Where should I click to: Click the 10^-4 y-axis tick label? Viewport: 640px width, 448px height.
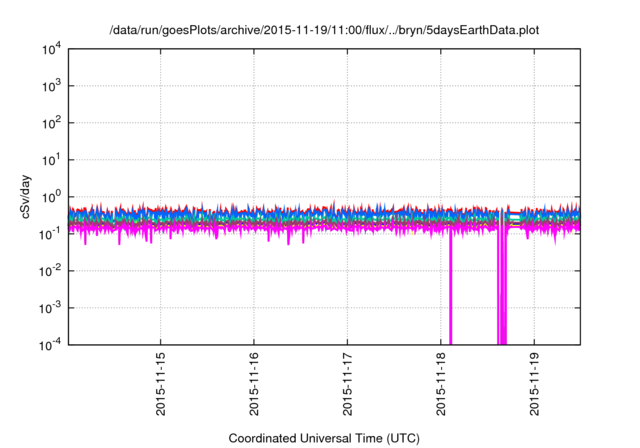click(50, 345)
